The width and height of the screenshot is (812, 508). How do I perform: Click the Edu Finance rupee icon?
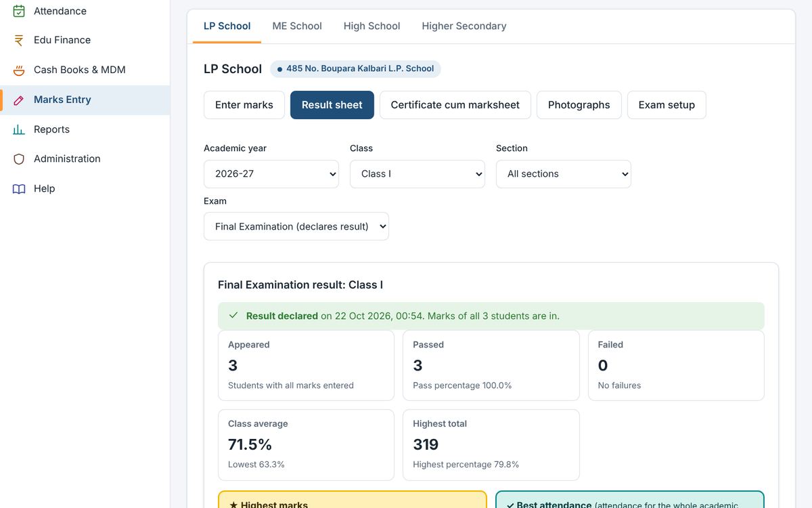19,40
